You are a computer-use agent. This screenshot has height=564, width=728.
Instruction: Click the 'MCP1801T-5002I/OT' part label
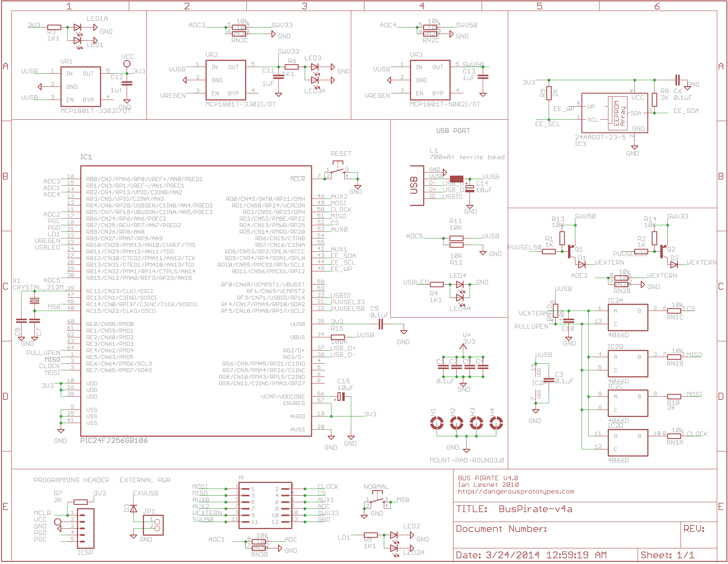click(x=445, y=104)
